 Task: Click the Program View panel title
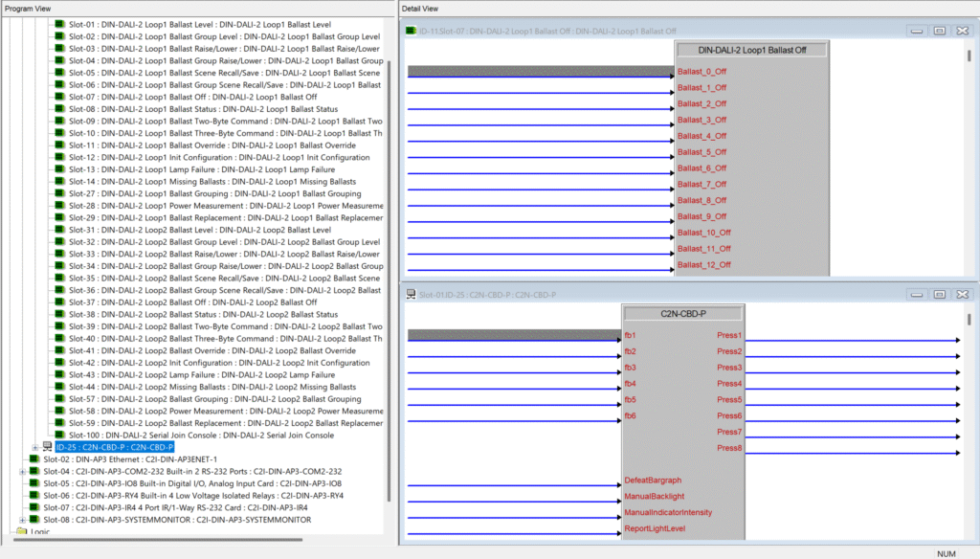point(28,9)
